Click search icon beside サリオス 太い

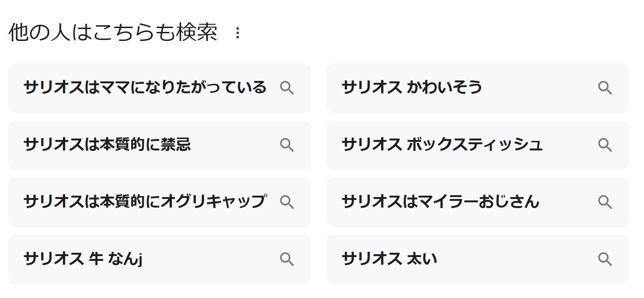[x=605, y=259]
